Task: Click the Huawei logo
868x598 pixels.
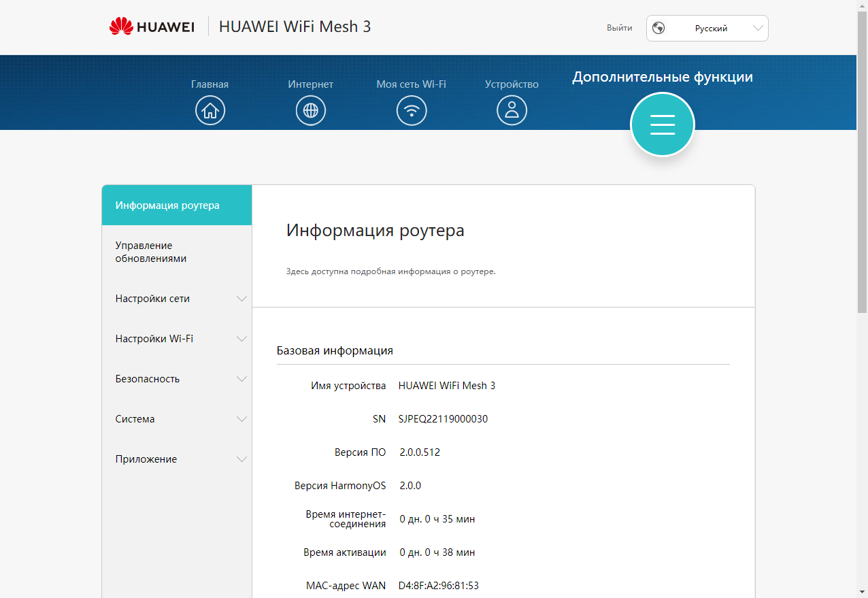Action: click(152, 27)
